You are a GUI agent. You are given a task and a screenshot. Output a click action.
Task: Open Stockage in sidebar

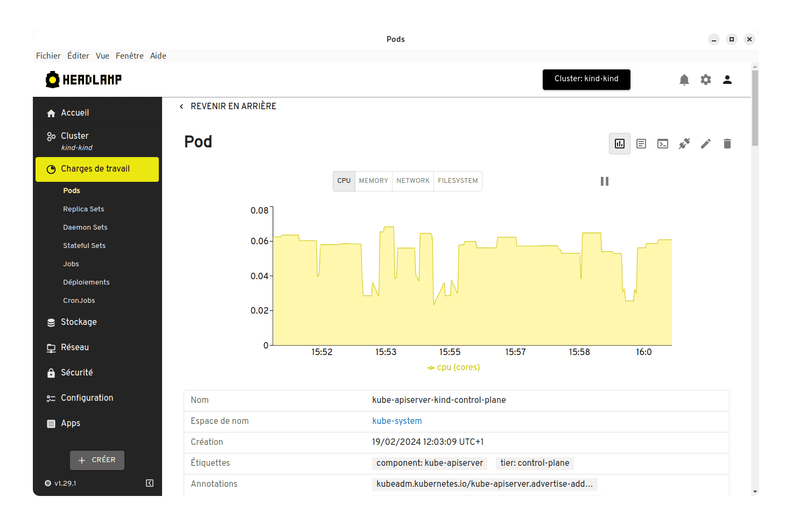97,322
